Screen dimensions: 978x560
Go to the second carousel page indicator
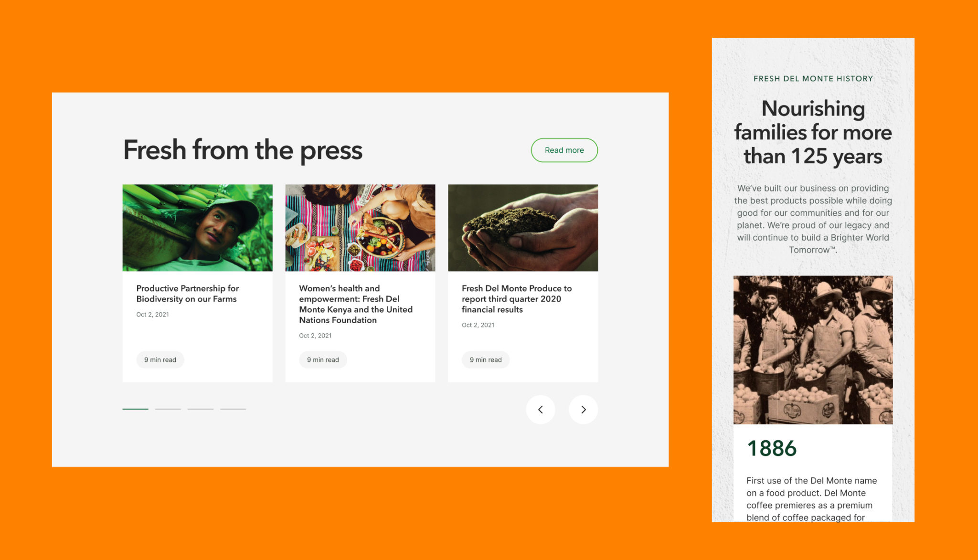[x=168, y=409]
